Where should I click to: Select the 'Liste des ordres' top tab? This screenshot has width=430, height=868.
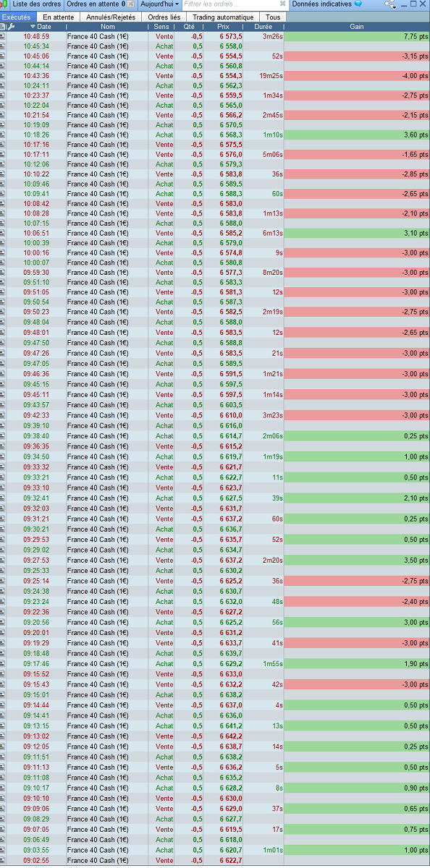pos(37,4)
